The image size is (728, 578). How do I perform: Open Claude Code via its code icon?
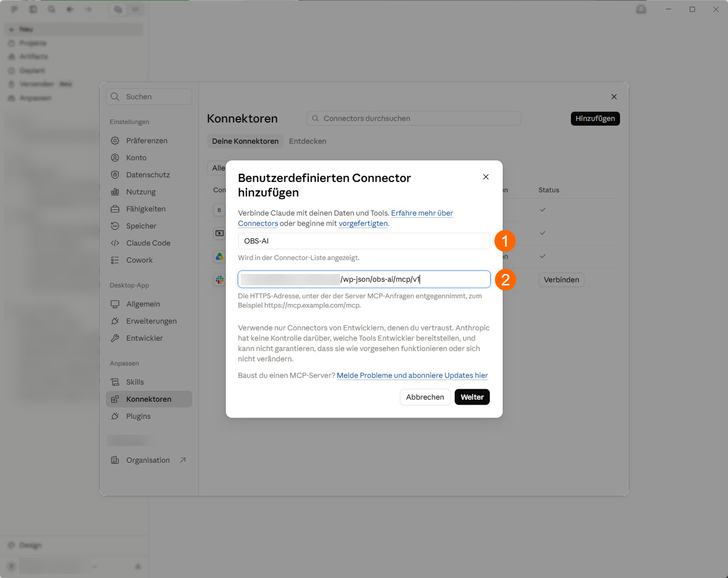(115, 243)
